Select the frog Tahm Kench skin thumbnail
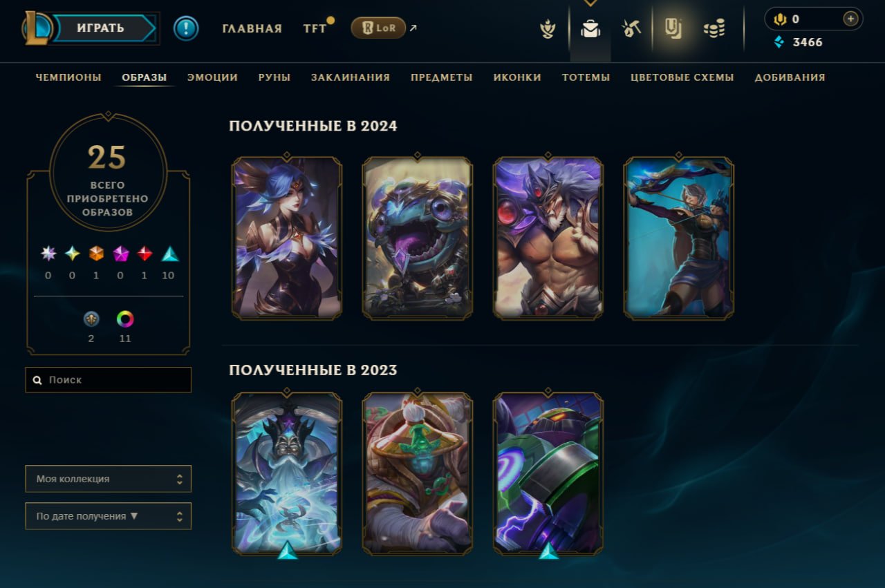The height and width of the screenshot is (588, 885). point(418,238)
